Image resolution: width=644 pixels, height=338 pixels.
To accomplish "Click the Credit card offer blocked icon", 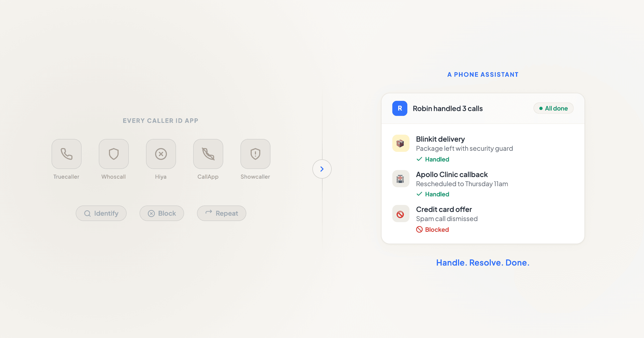I will pyautogui.click(x=401, y=214).
